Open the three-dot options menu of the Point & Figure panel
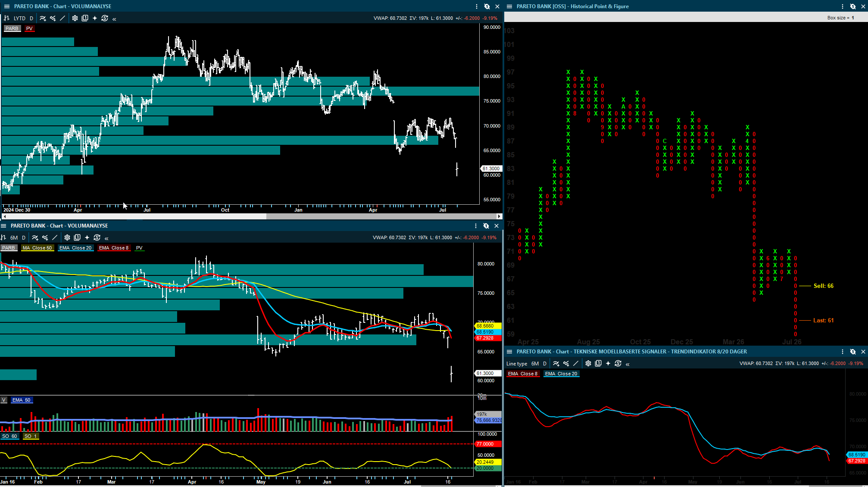This screenshot has height=487, width=868. (x=843, y=6)
